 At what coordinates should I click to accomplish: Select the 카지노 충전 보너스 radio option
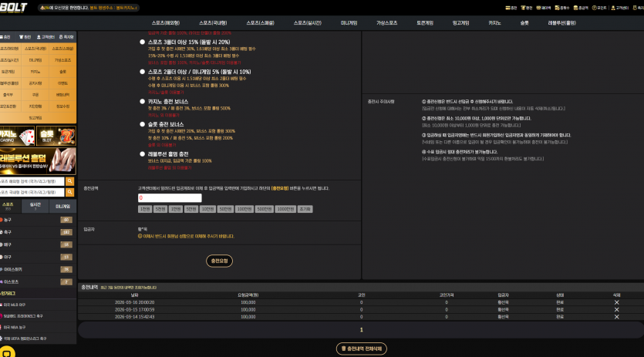pos(142,102)
